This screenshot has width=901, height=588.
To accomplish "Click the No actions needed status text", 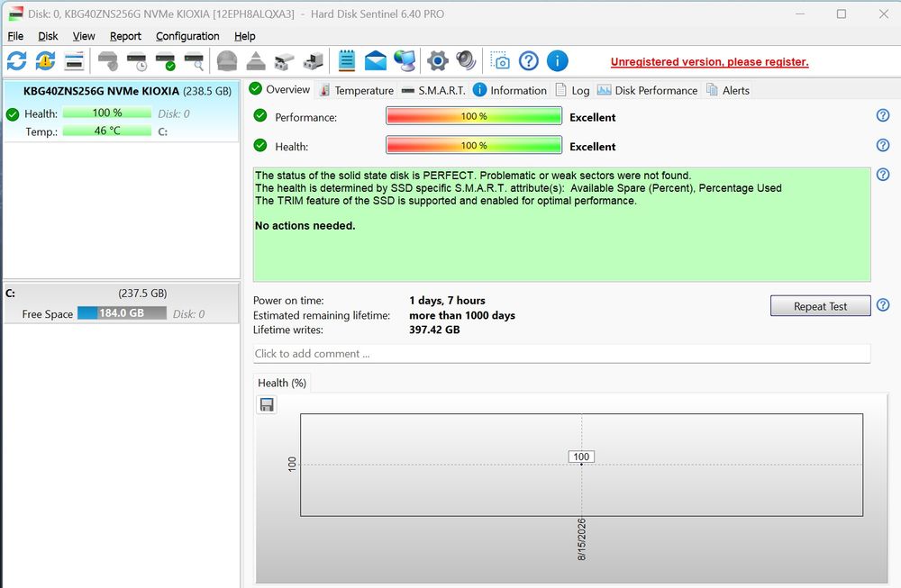I will (x=305, y=226).
